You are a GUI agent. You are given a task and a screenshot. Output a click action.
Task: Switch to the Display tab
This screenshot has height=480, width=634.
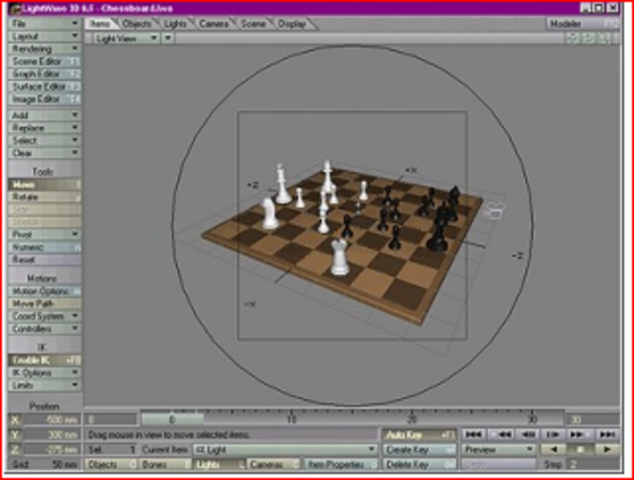click(292, 24)
